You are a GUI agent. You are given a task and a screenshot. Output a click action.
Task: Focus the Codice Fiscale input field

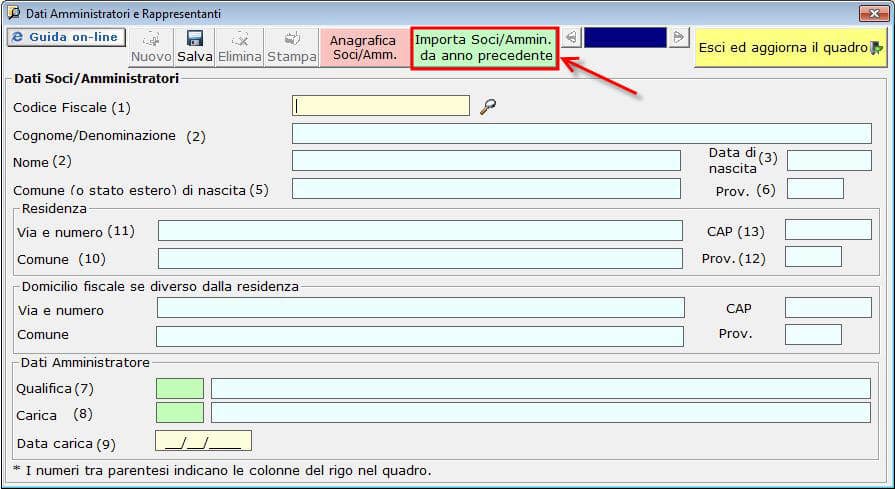[381, 106]
